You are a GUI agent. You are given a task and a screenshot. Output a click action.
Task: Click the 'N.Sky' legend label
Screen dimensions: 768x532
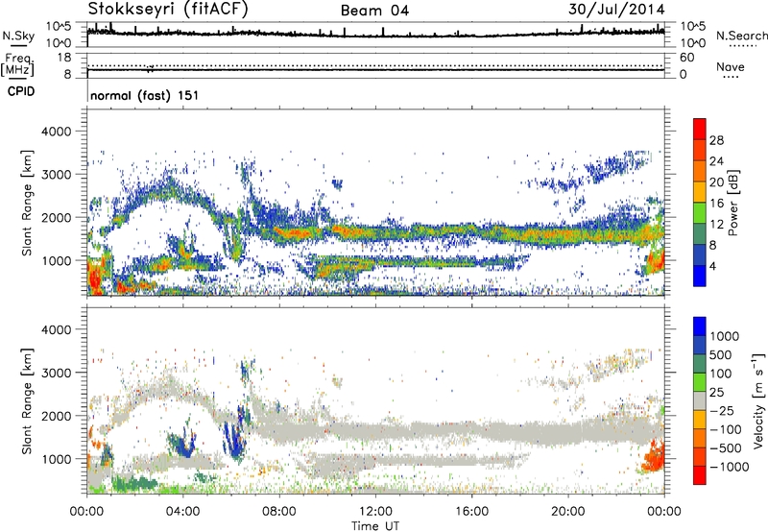(x=18, y=36)
